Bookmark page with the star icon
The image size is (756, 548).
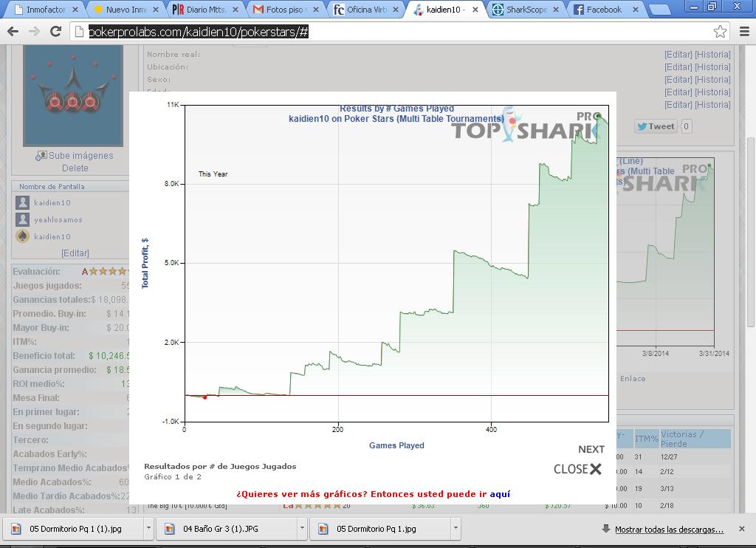coord(720,31)
